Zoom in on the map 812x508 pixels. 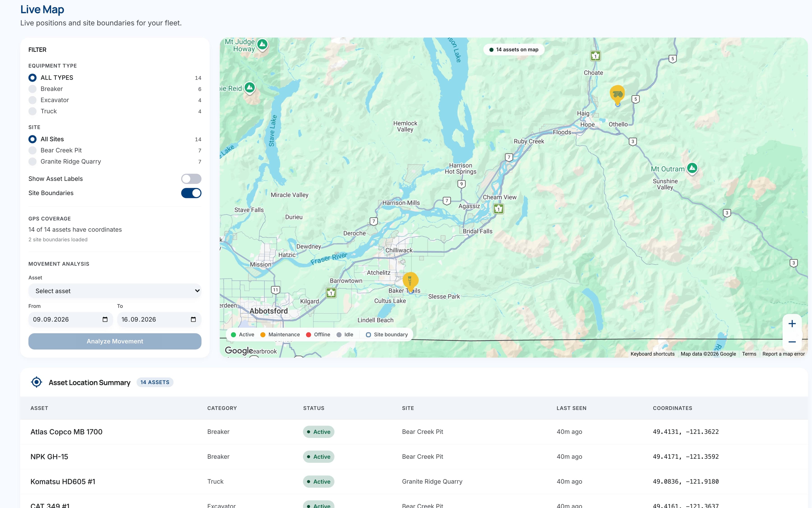[792, 324]
